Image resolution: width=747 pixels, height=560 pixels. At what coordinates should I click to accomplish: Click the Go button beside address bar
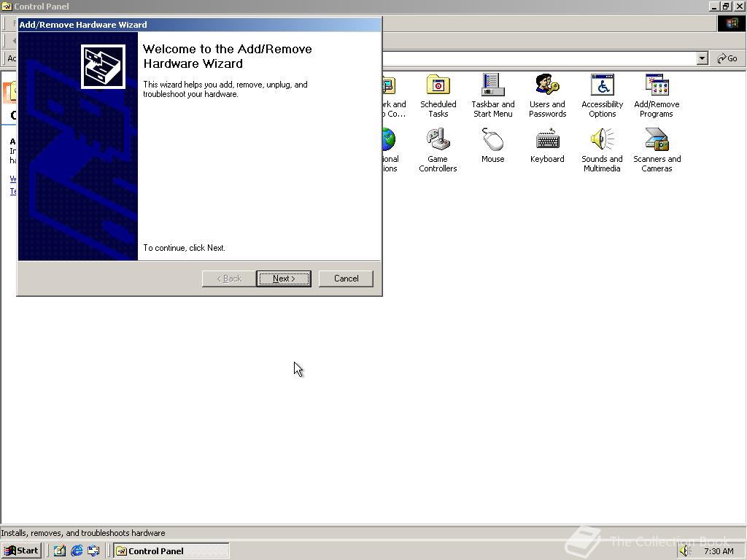click(x=727, y=58)
